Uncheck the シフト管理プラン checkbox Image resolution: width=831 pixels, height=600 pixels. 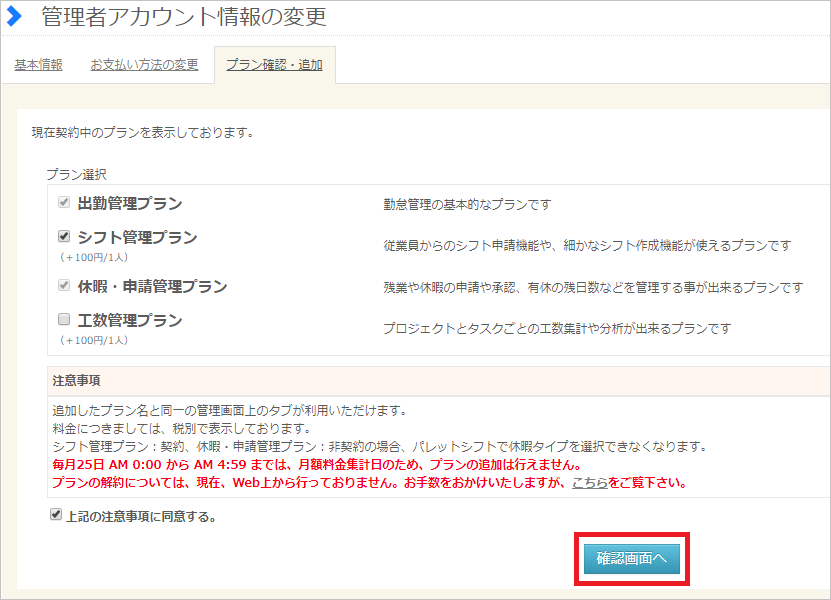click(64, 236)
